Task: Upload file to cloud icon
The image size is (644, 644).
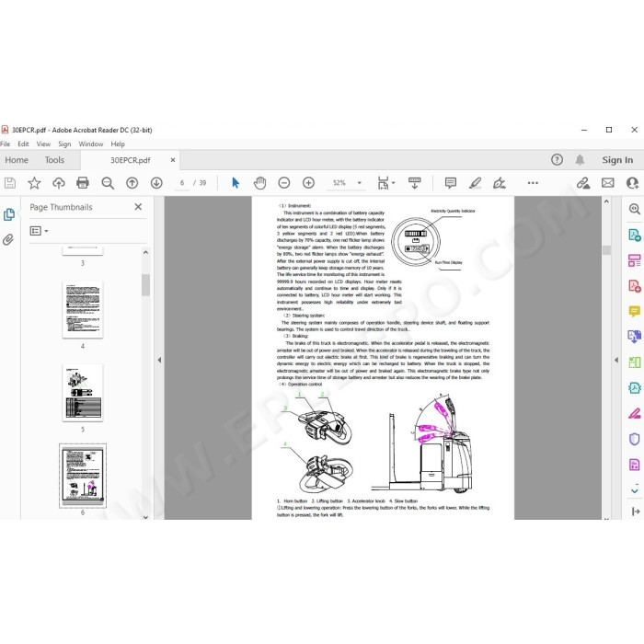Action: pyautogui.click(x=58, y=183)
